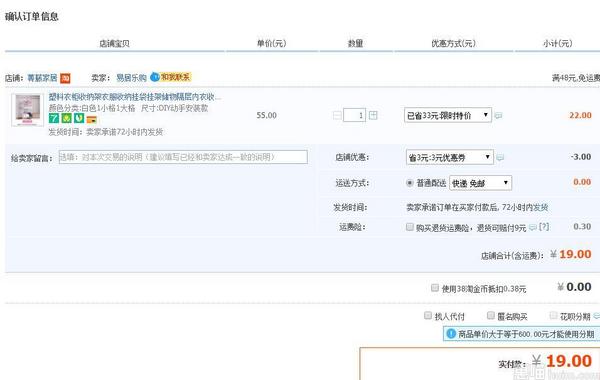Open the seller link 易居乐购
Image resolution: width=600 pixels, height=380 pixels.
click(131, 78)
